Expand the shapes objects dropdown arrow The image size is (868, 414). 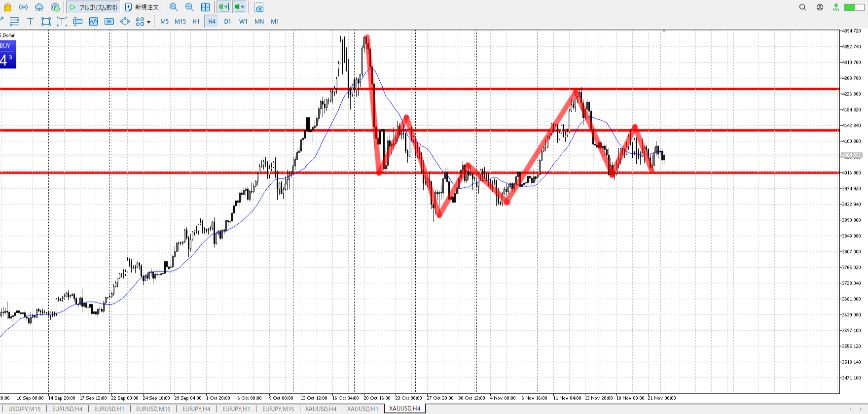pos(148,22)
